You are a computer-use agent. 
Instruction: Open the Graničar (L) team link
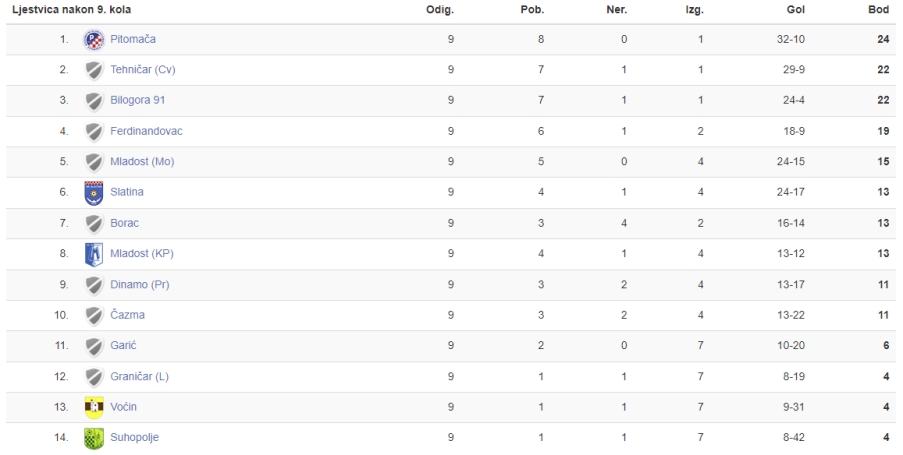(139, 377)
